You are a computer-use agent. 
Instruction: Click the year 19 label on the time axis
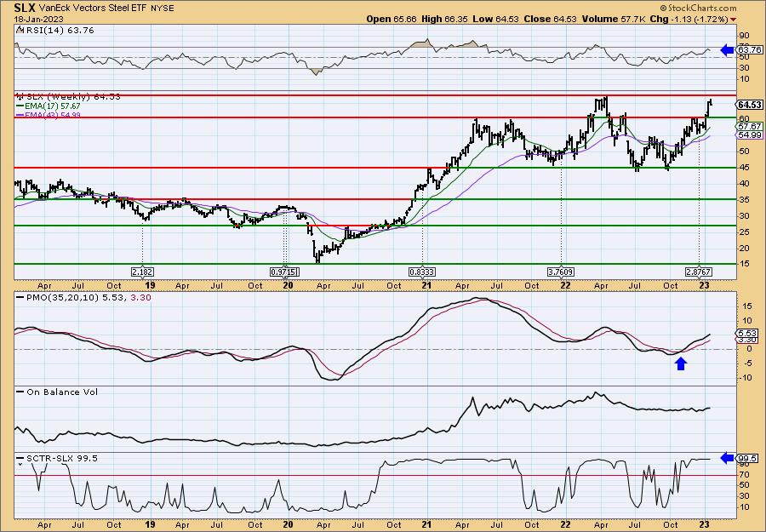coord(150,285)
